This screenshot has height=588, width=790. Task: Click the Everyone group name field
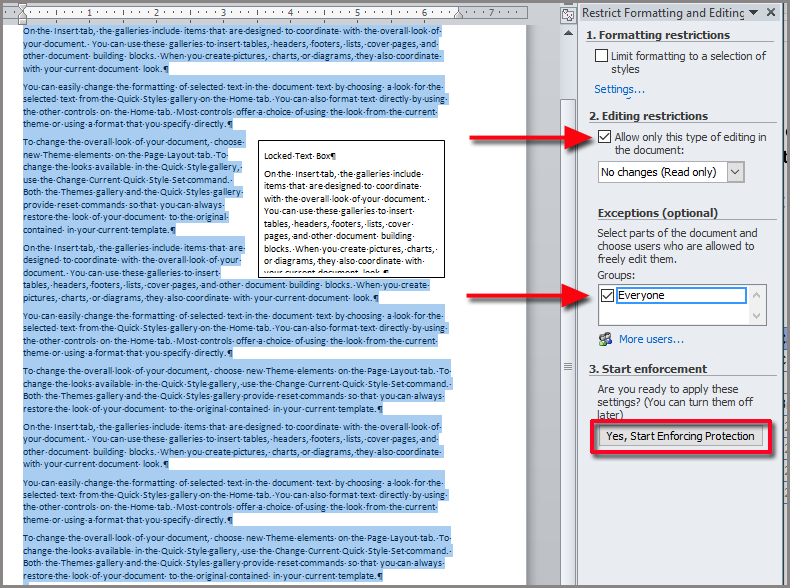[x=681, y=295]
